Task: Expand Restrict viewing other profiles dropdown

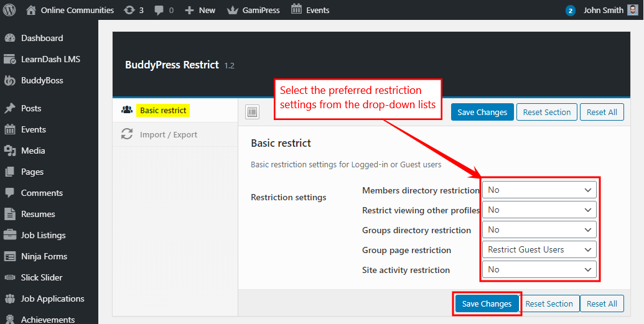Action: 539,210
